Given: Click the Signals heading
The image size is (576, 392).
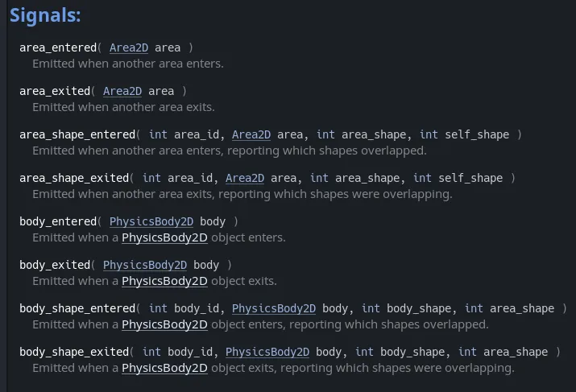Looking at the screenshot, I should pyautogui.click(x=45, y=15).
